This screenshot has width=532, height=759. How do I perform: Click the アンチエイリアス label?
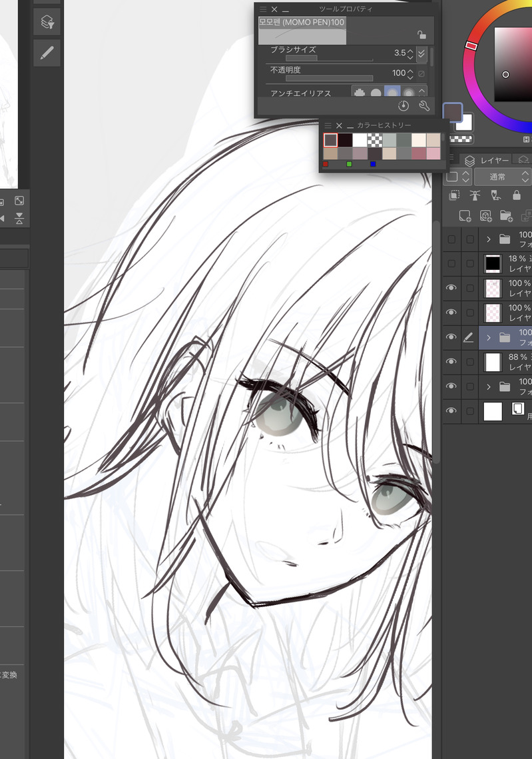pyautogui.click(x=300, y=93)
